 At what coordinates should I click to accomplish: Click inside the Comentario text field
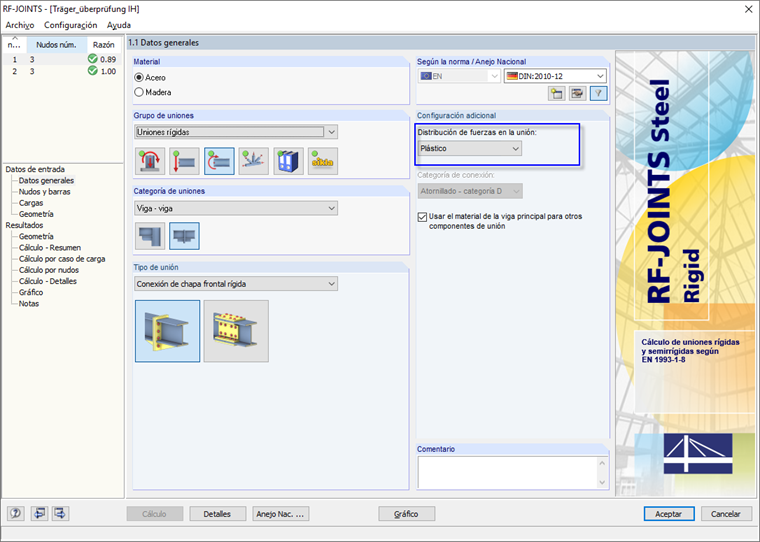tap(507, 472)
